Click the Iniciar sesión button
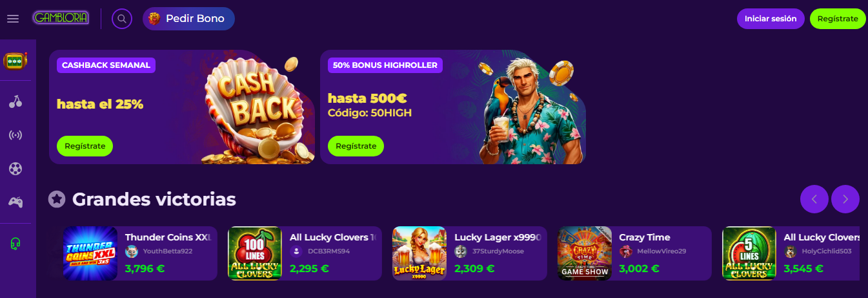This screenshot has height=298, width=868. coord(771,19)
